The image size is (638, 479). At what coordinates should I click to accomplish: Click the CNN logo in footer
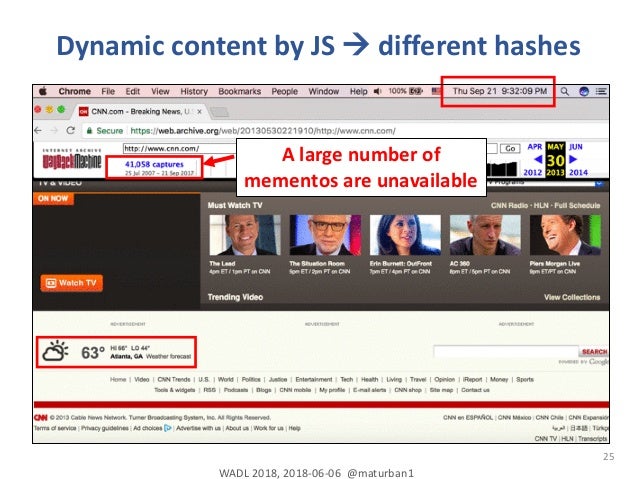tap(41, 418)
